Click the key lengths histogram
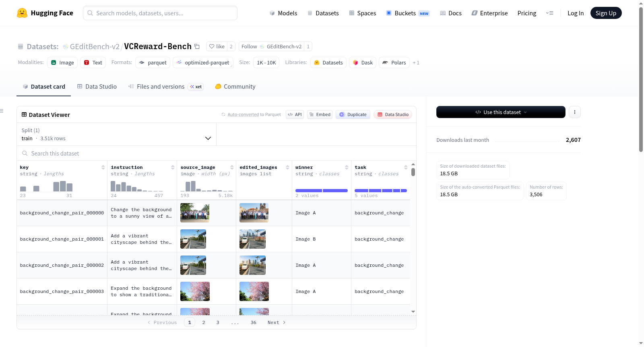This screenshot has width=644, height=347. click(46, 186)
